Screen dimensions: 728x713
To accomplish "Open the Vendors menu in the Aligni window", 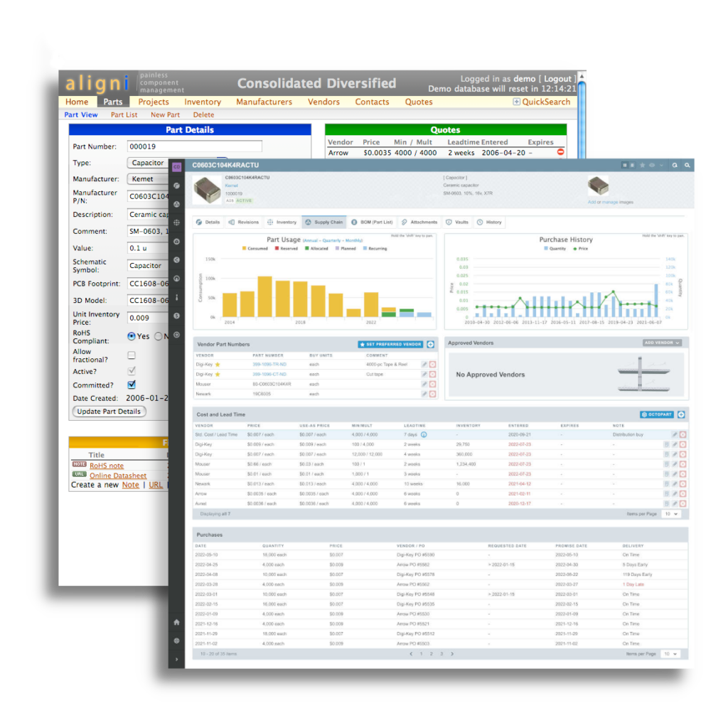I will pos(323,102).
